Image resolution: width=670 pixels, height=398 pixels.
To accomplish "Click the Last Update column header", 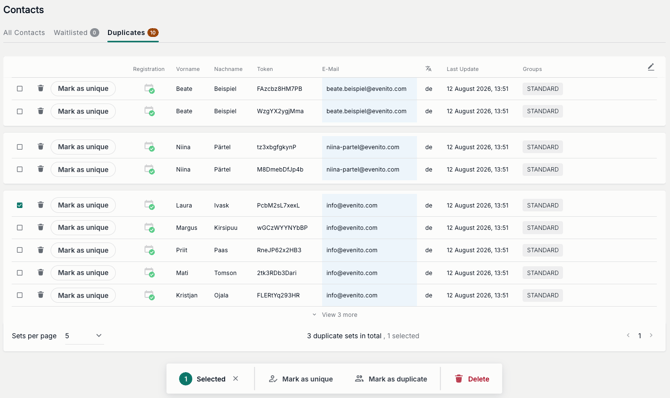I will (x=462, y=69).
